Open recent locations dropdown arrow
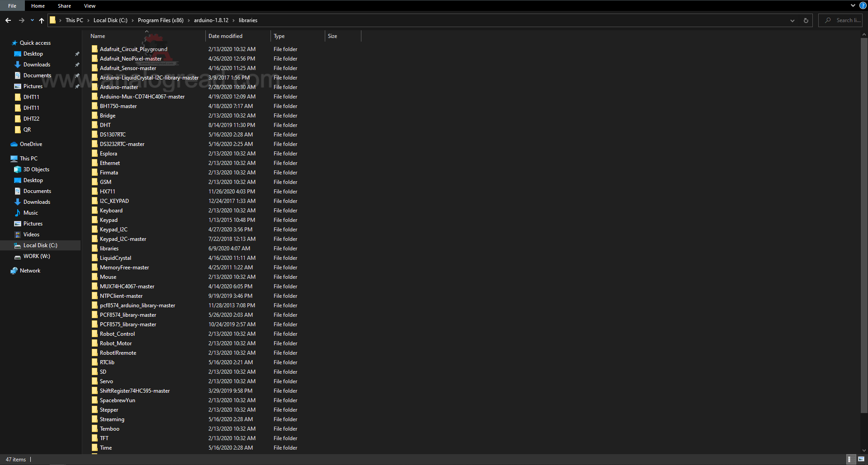Image resolution: width=868 pixels, height=465 pixels. tap(32, 20)
